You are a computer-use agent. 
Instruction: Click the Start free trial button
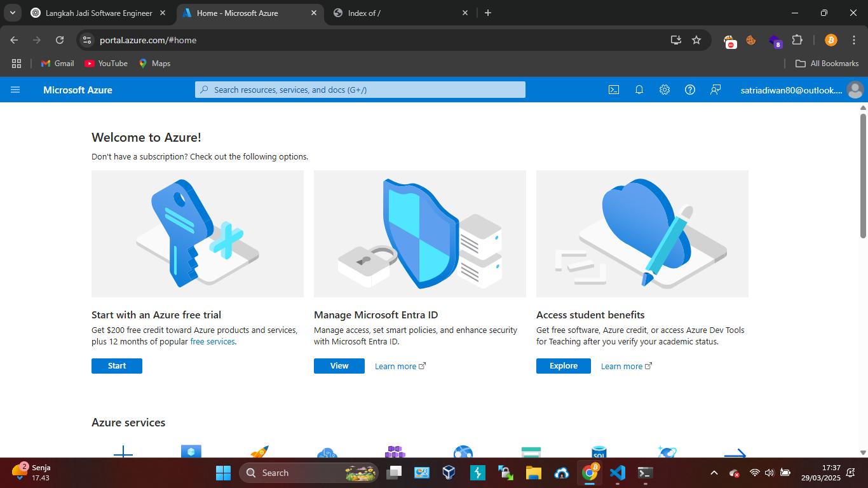(117, 366)
